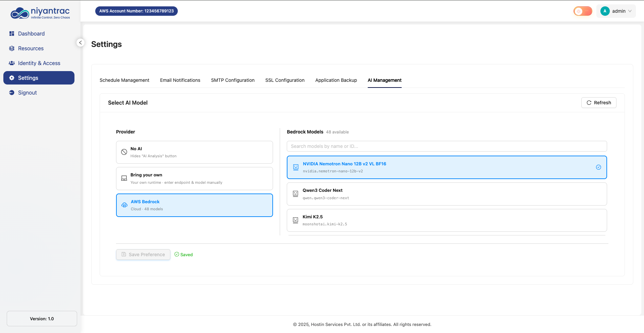
Task: Click the Resources layers icon
Action: (12, 48)
